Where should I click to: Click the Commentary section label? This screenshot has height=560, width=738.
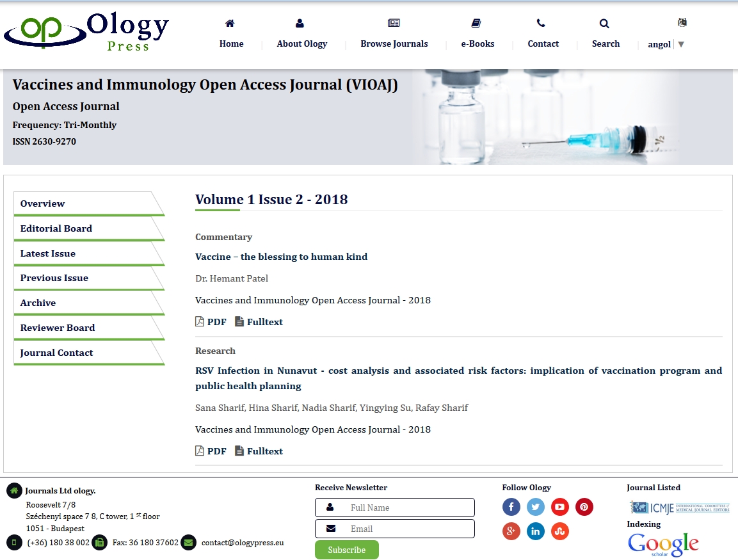223,237
